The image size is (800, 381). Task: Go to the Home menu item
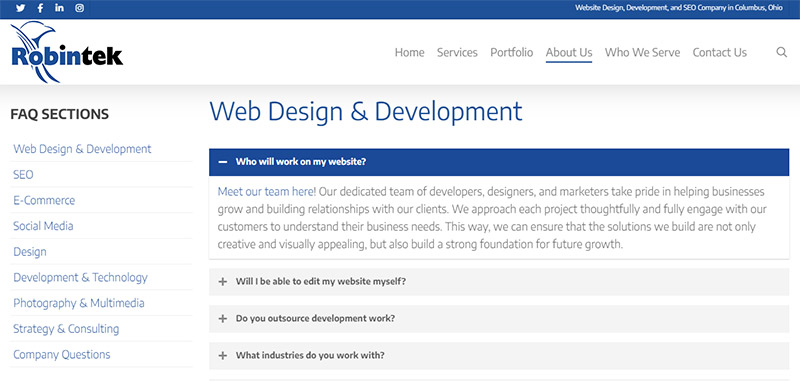coord(409,53)
